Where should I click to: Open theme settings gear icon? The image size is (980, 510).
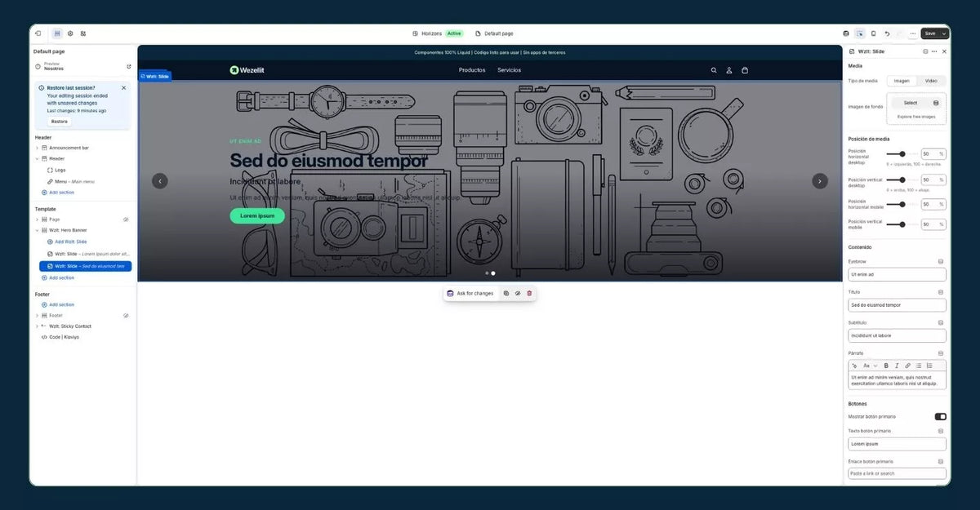click(x=70, y=33)
